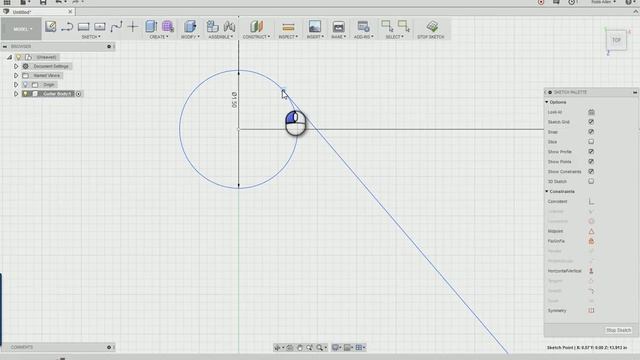Screen dimensions: 640x360
Task: Select the center rectangle sketch tool
Action: click(x=100, y=27)
